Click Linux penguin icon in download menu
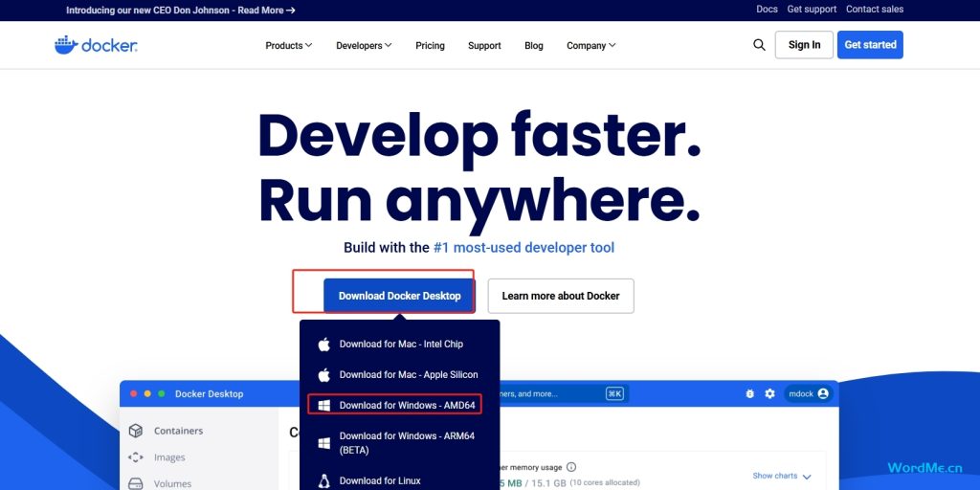The height and width of the screenshot is (490, 980). [x=323, y=481]
